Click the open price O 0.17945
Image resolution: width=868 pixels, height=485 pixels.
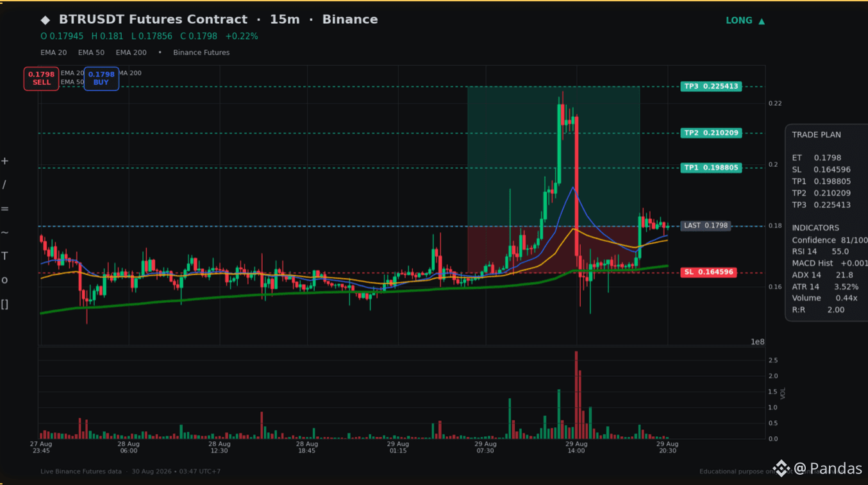(62, 37)
